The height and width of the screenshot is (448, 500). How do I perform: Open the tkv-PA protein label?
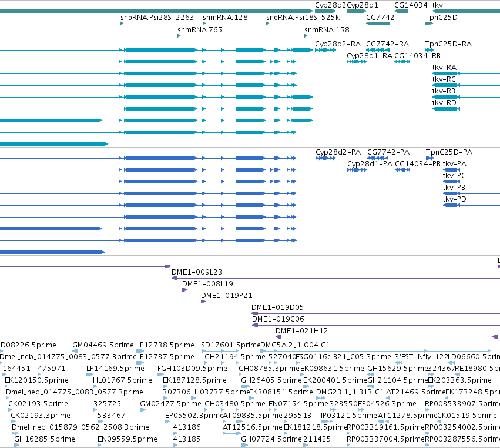click(455, 163)
